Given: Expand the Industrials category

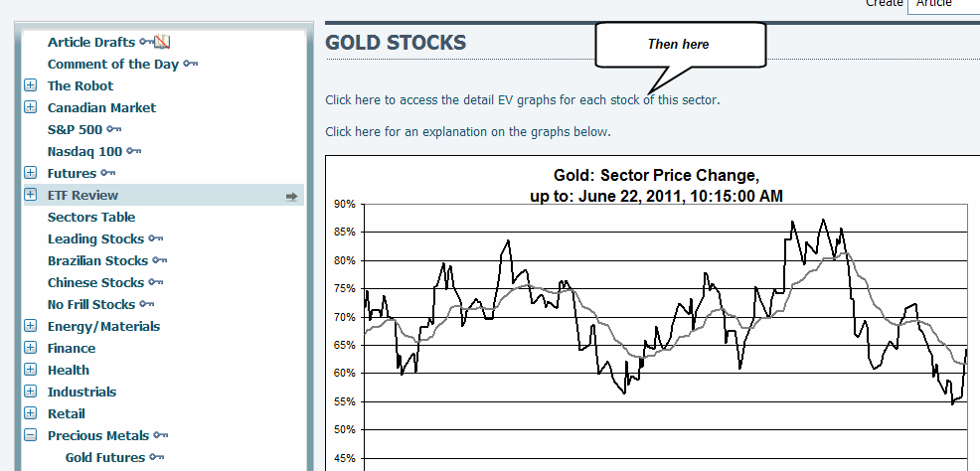Looking at the screenshot, I should point(30,392).
